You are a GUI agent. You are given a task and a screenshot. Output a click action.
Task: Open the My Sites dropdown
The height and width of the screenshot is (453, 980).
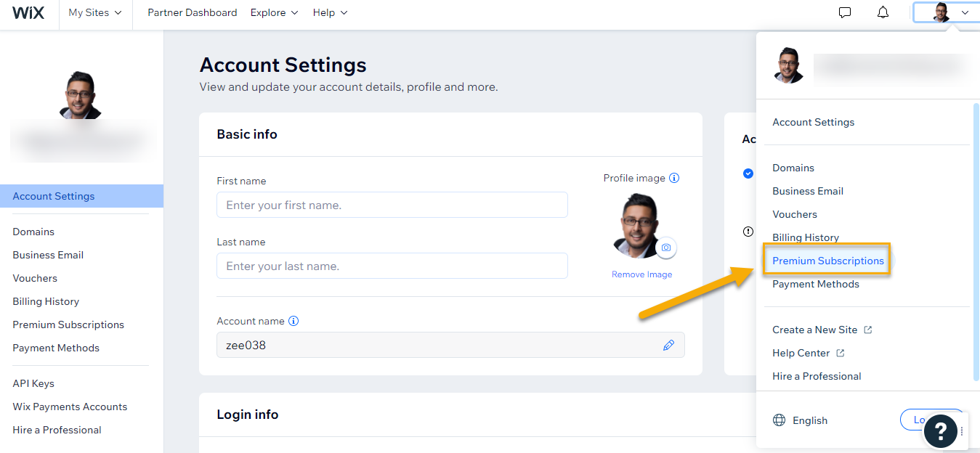pyautogui.click(x=94, y=12)
